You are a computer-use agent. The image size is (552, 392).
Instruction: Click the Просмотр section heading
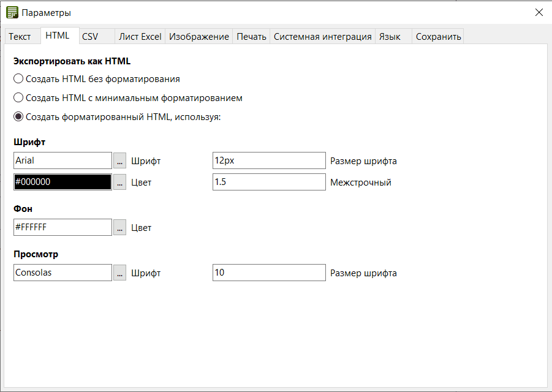pos(36,254)
